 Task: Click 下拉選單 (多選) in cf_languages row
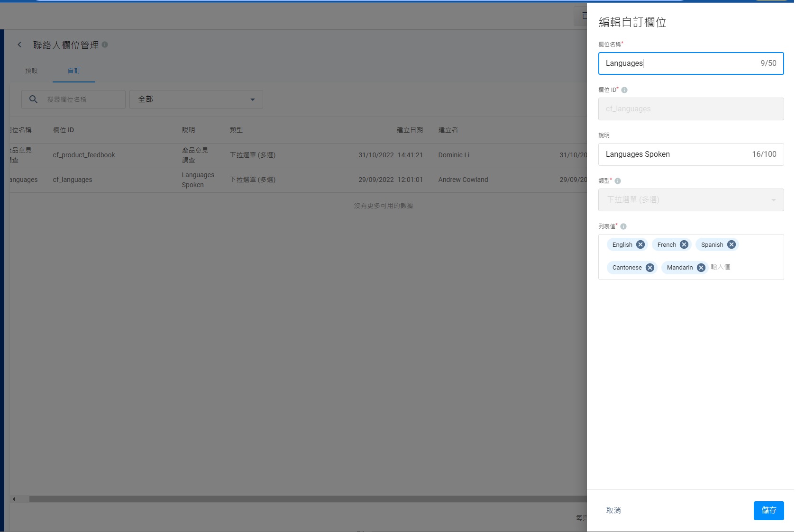tap(253, 180)
